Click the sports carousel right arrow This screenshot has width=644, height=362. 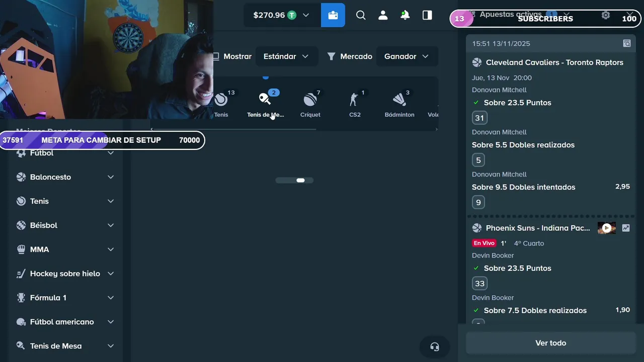point(436,129)
